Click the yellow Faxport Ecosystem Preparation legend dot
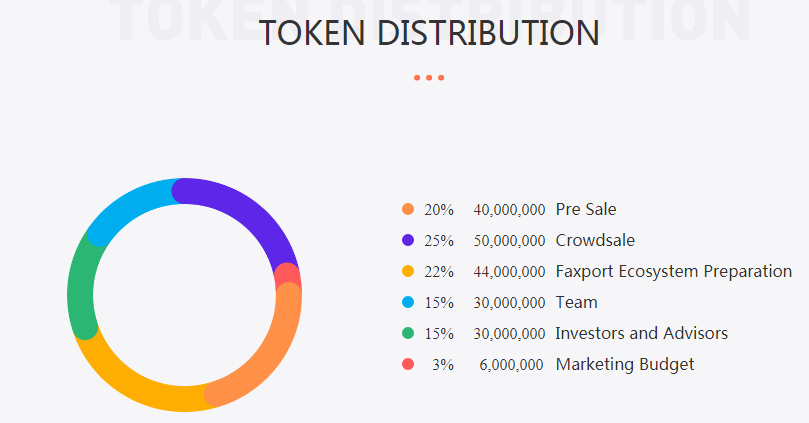Screen dimensions: 809x423 point(408,271)
